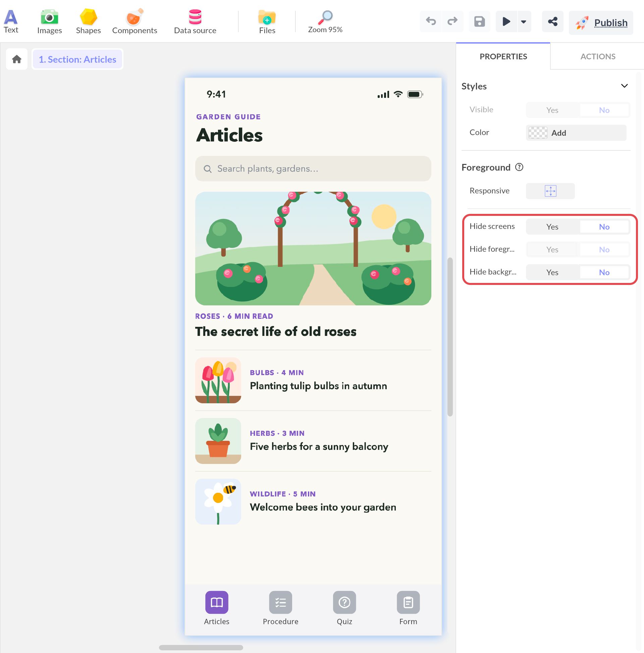This screenshot has width=644, height=653.
Task: Publish the app
Action: [x=601, y=23]
